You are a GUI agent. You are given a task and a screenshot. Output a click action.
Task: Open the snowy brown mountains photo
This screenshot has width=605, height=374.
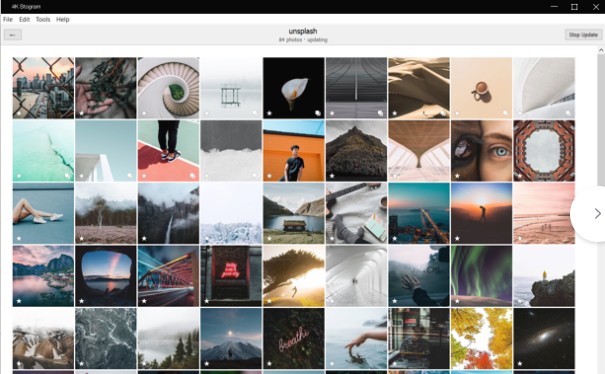43,338
